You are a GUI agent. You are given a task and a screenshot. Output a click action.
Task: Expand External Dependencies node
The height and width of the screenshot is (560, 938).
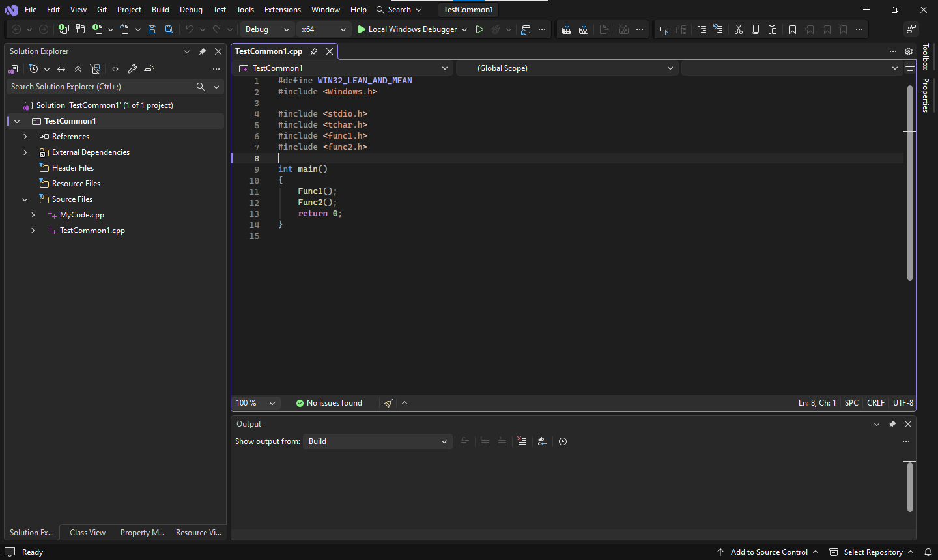pyautogui.click(x=25, y=152)
